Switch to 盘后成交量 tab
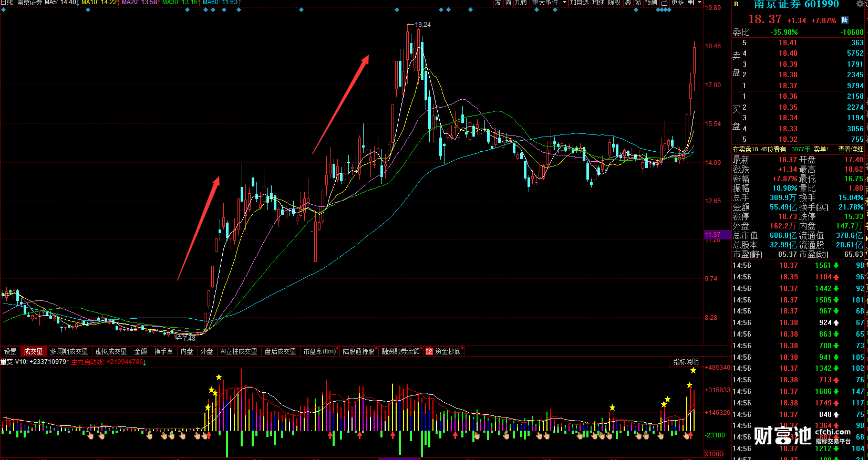 click(x=281, y=351)
